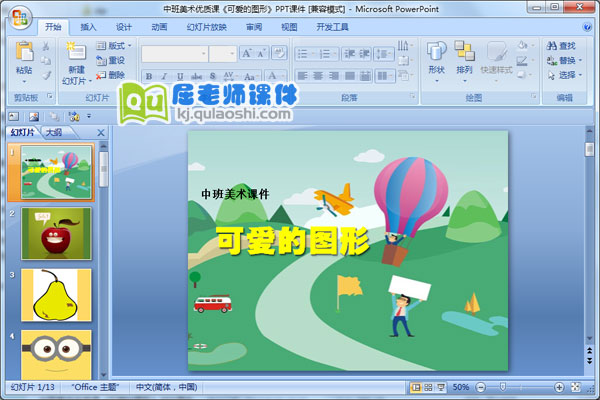The width and height of the screenshot is (600, 400).
Task: Open the View (视图) ribbon tab
Action: point(289,27)
